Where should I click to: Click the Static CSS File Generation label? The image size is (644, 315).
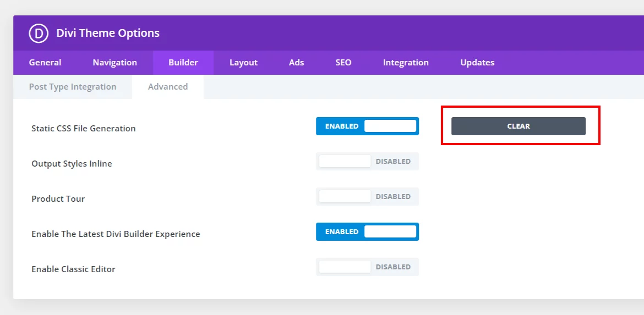pos(83,129)
